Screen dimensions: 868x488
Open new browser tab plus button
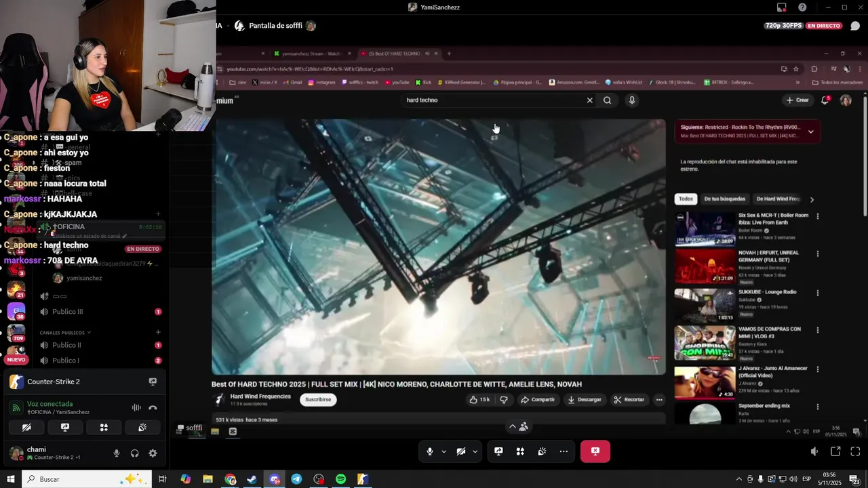click(x=448, y=54)
